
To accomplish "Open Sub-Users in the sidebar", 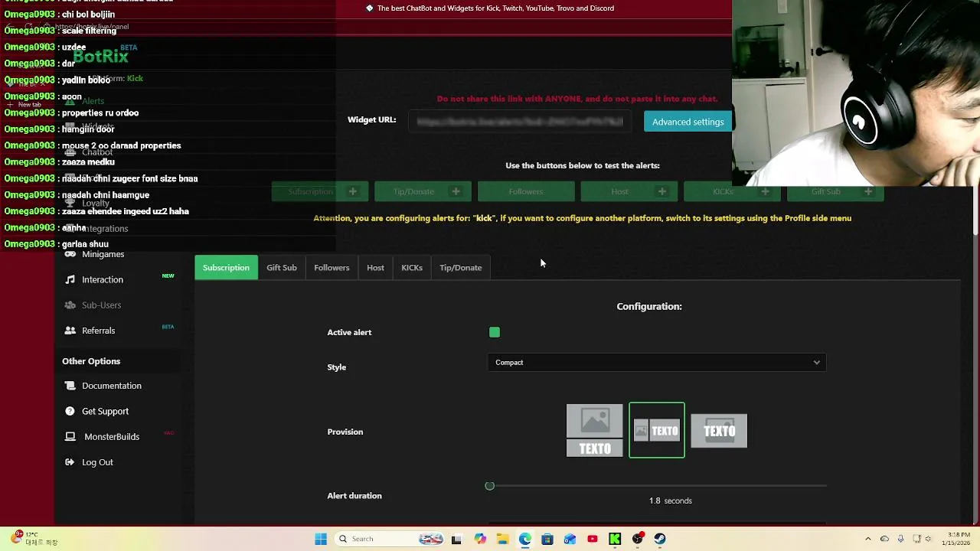I will (x=102, y=305).
